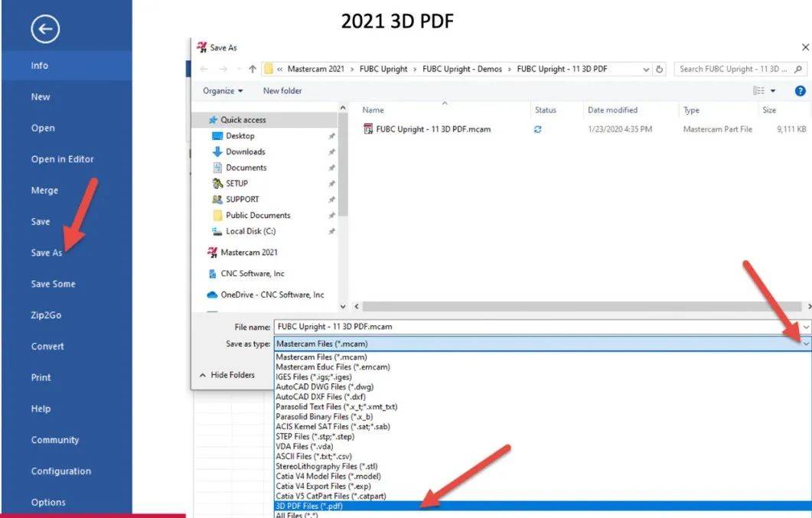The height and width of the screenshot is (518, 812).
Task: Choose StereoLithography Files (*.stl) type
Action: [327, 466]
